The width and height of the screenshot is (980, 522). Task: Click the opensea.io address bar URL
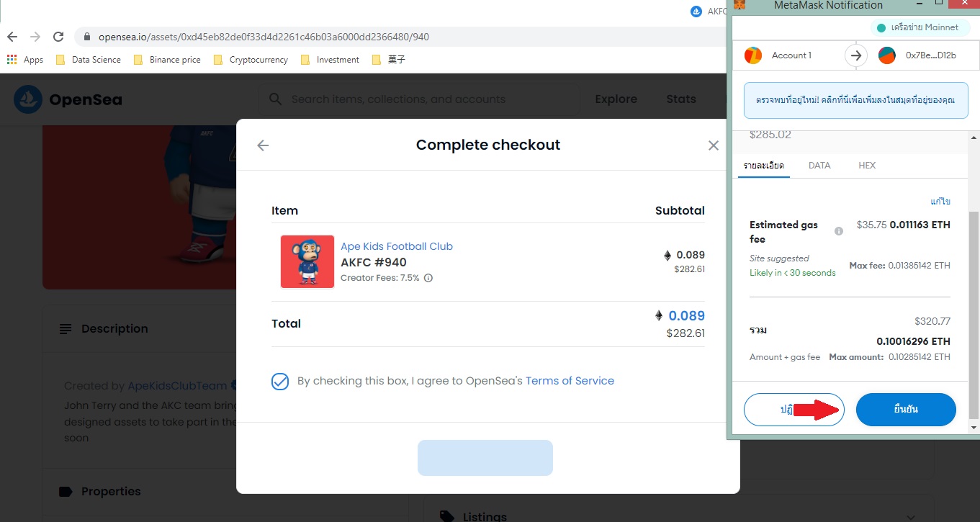264,37
